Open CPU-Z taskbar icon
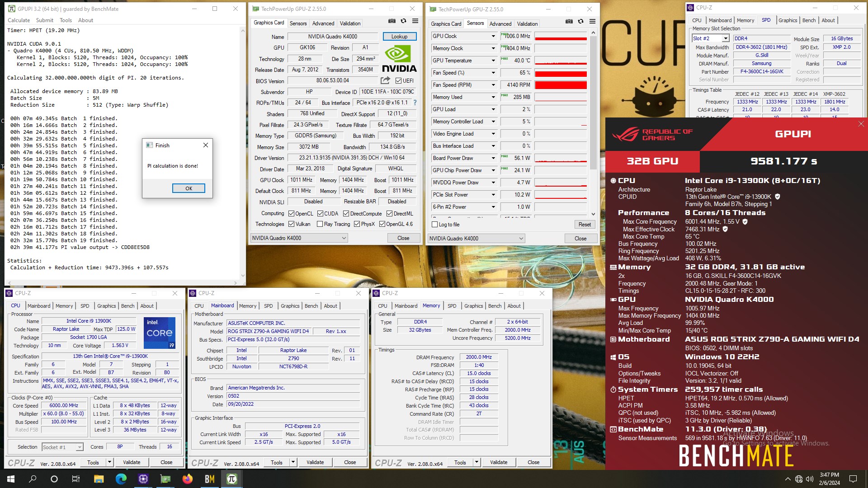Screen dimensions: 868x488 point(143,479)
